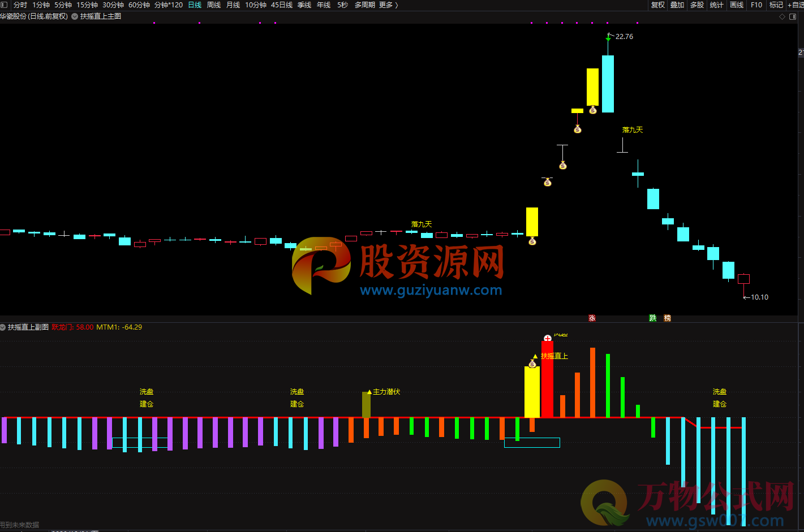The width and height of the screenshot is (804, 532).
Task: Click the 主力潜伏 signal label
Action: 386,391
